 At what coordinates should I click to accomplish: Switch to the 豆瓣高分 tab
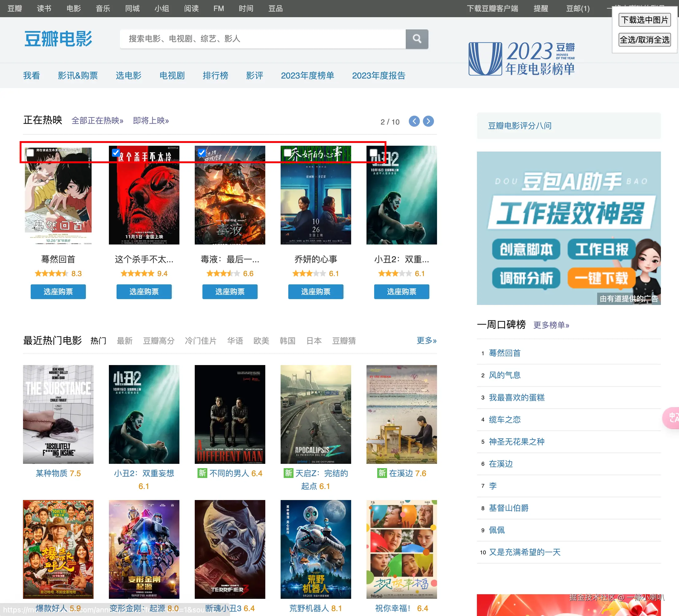pyautogui.click(x=159, y=341)
